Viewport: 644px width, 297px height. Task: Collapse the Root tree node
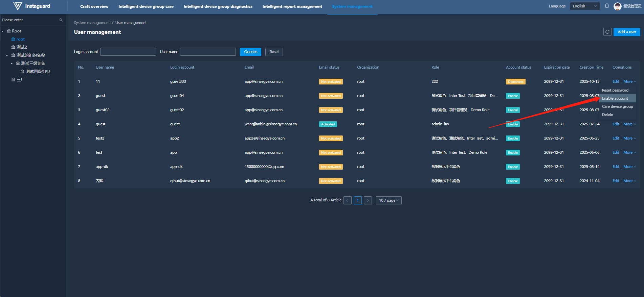pos(3,31)
